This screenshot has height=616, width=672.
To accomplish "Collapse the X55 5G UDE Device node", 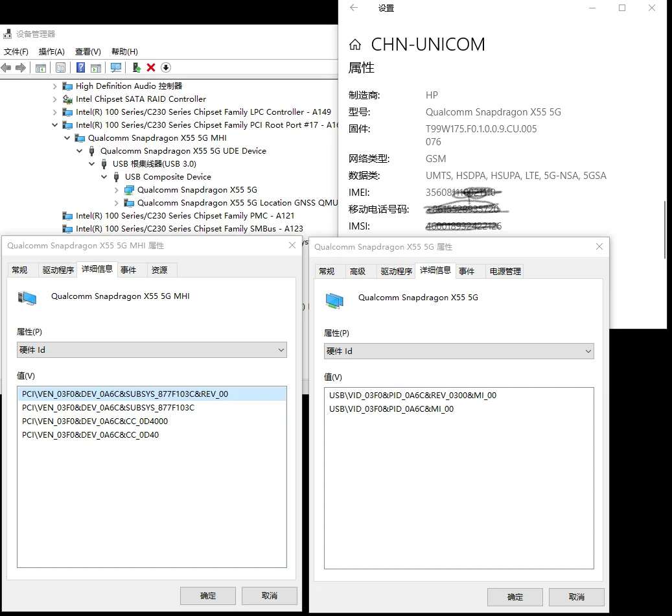I will [79, 151].
